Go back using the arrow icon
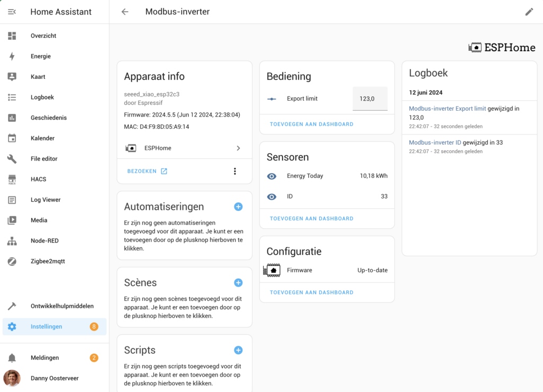The width and height of the screenshot is (543, 392). click(x=125, y=12)
